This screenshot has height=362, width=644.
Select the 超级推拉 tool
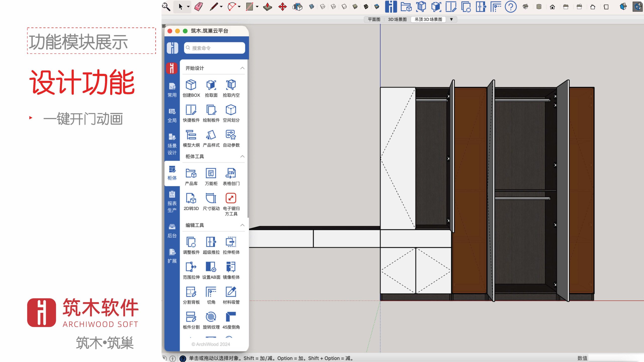211,242
